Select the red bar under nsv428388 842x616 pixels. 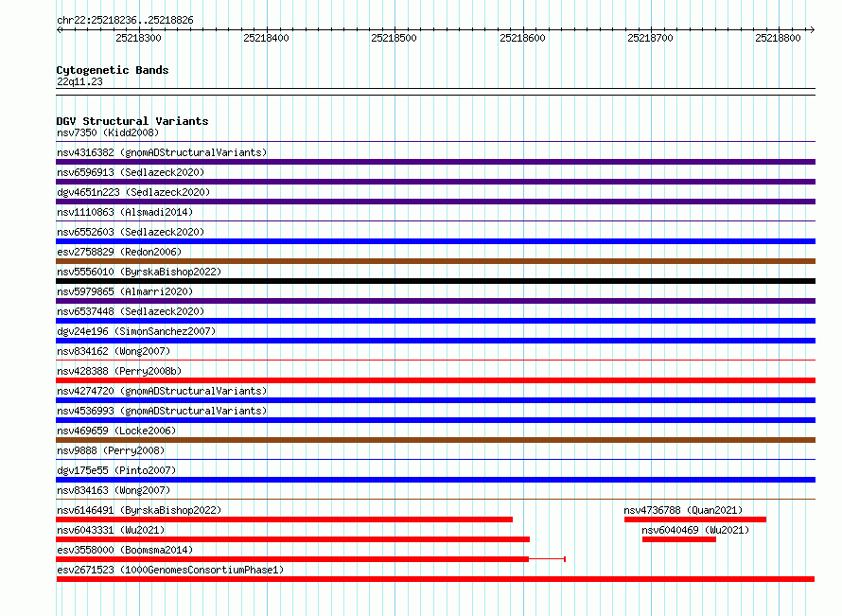click(435, 380)
